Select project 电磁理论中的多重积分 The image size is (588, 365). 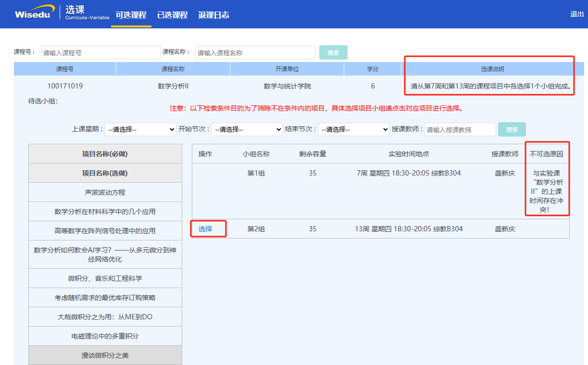(105, 336)
